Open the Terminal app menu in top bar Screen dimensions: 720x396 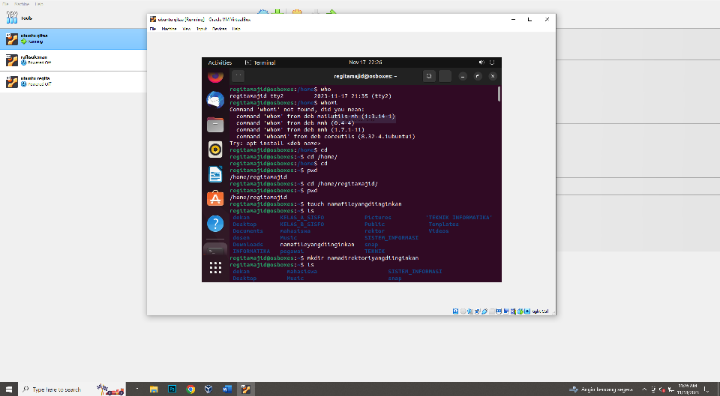pos(260,62)
